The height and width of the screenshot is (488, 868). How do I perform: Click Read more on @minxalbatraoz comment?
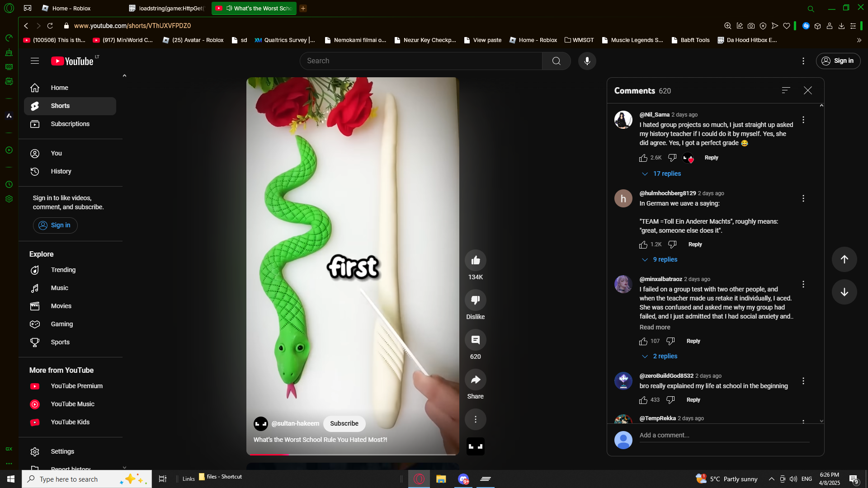tap(655, 327)
